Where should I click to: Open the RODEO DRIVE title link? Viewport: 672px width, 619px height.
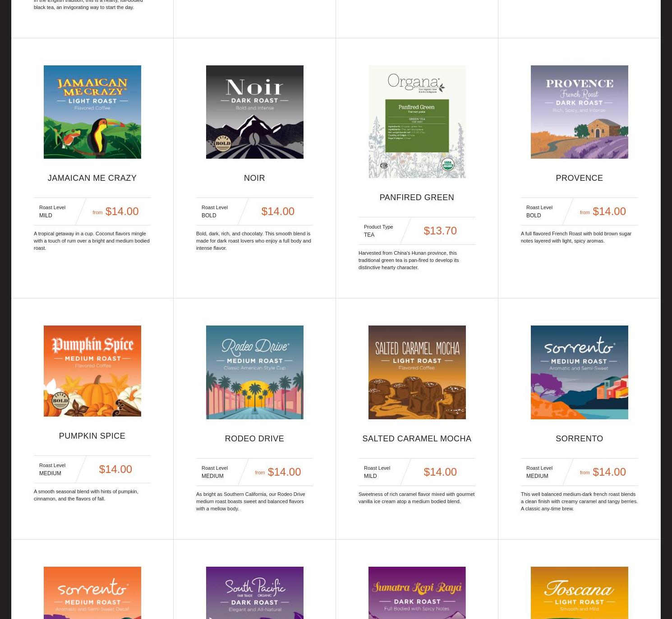254,439
